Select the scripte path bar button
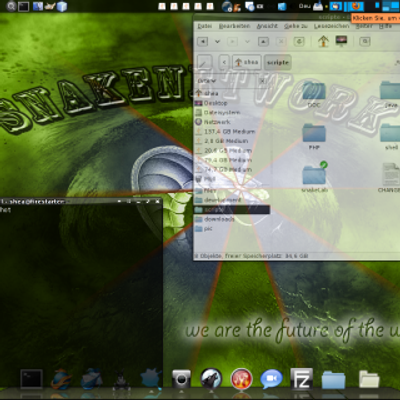The height and width of the screenshot is (400, 400). pyautogui.click(x=278, y=62)
